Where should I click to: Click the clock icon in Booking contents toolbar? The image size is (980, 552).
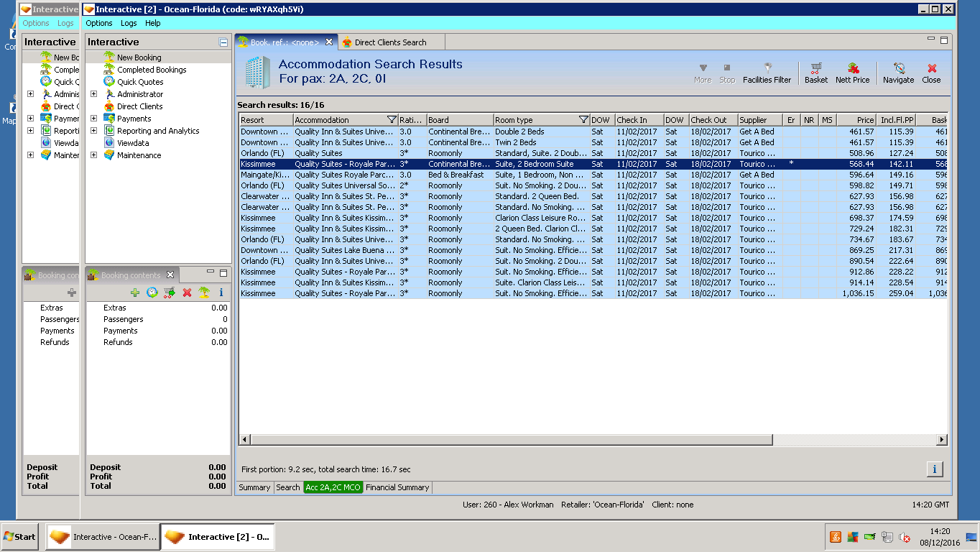[152, 293]
